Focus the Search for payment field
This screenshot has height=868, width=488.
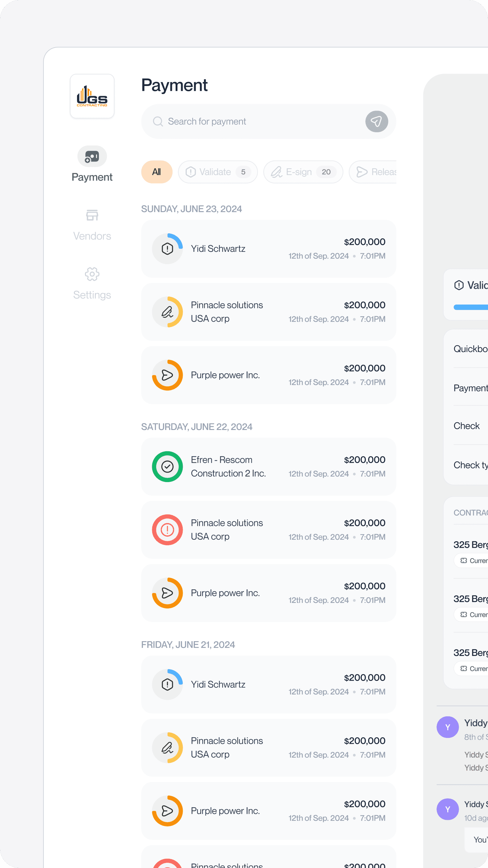pyautogui.click(x=268, y=121)
